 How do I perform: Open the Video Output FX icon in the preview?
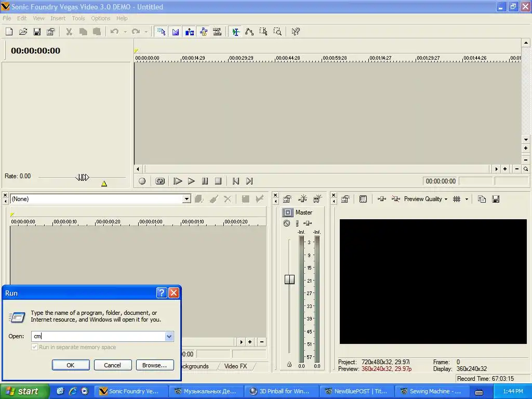pos(382,199)
